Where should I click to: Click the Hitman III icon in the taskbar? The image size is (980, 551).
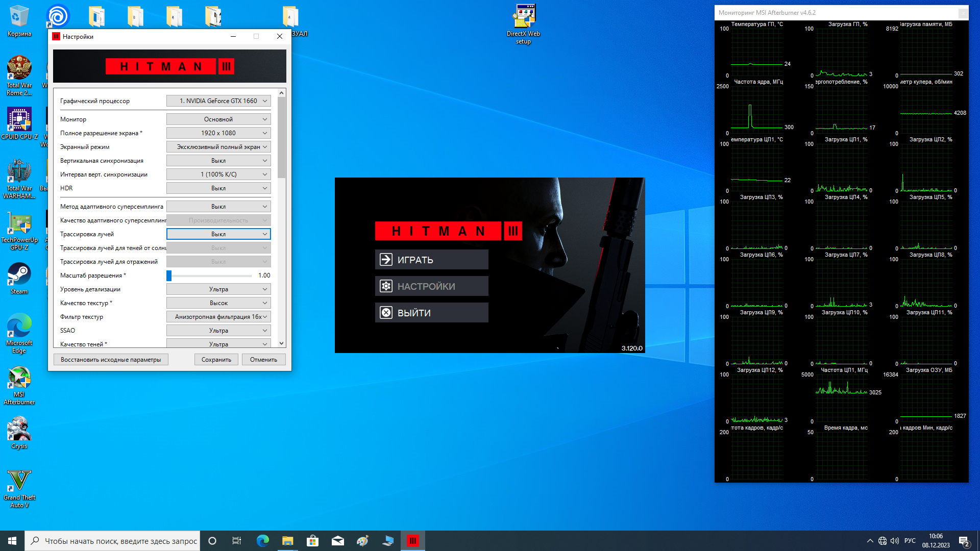413,541
